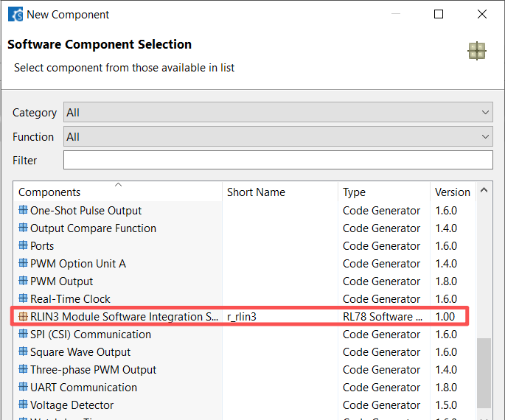Maximize the New Component dialog window
This screenshot has height=420, width=505.
439,14
